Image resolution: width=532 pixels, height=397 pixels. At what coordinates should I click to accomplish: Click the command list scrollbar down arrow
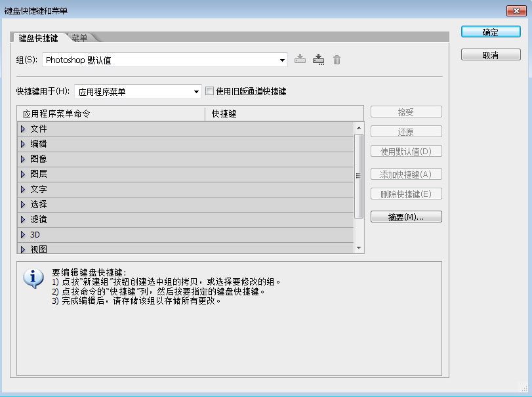pyautogui.click(x=358, y=248)
